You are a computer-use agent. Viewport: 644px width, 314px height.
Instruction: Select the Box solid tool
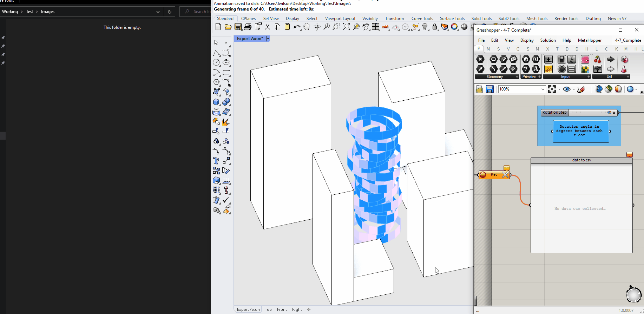pos(216,102)
